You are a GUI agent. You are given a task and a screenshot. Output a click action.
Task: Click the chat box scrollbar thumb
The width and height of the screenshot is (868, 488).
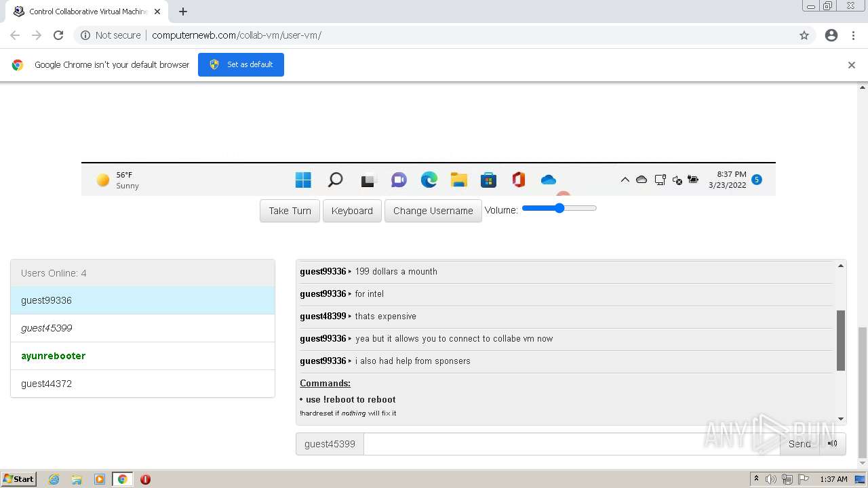[841, 340]
